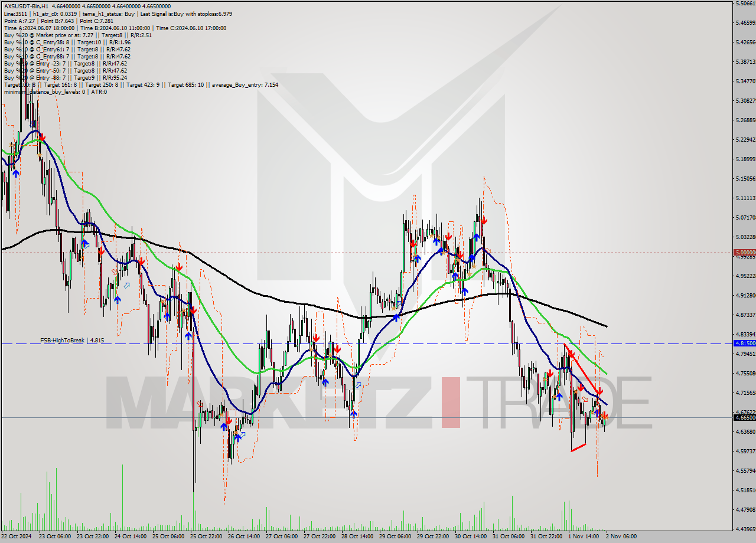Screen dimensions: 756x543
Task: Click the 4.75508 price axis label
Action: 745,373
